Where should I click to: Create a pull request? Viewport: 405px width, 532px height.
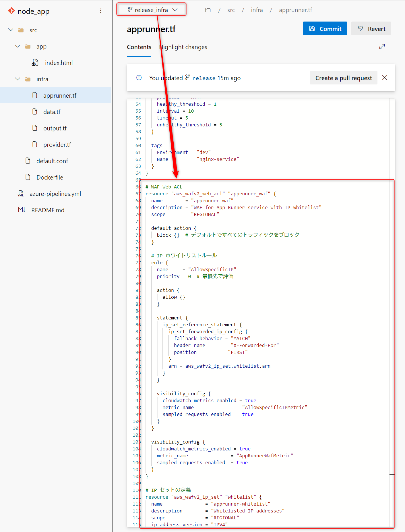pos(344,78)
